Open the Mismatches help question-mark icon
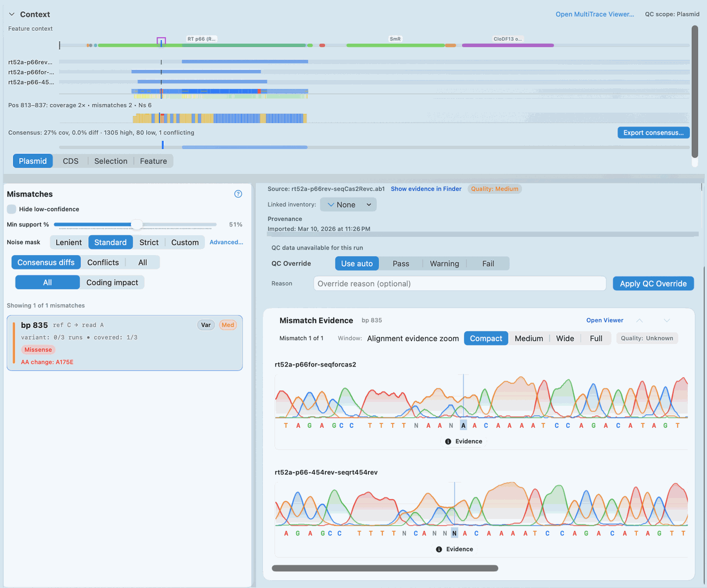Screen dimensions: 707x588 [x=238, y=194]
